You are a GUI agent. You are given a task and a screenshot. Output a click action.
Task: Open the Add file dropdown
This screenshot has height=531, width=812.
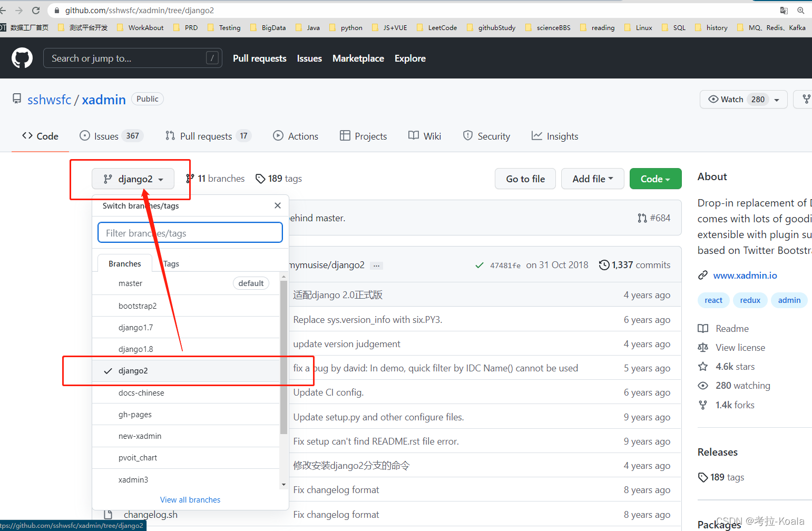(x=593, y=179)
